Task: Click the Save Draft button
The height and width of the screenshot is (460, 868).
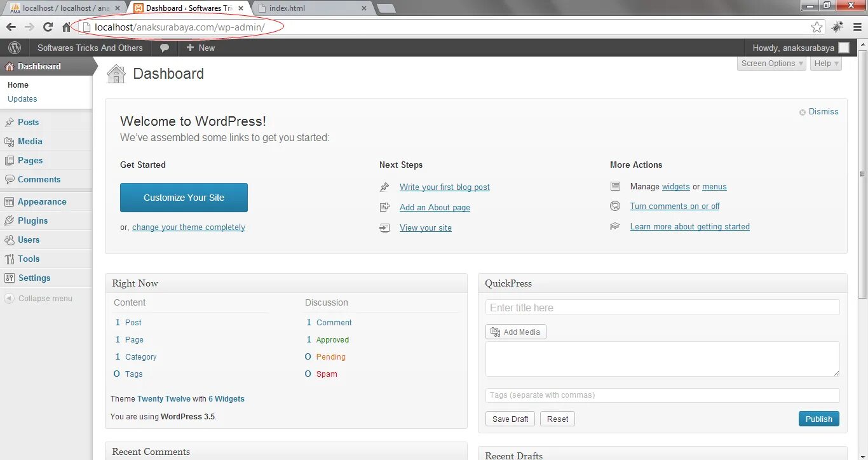Action: pyautogui.click(x=510, y=419)
